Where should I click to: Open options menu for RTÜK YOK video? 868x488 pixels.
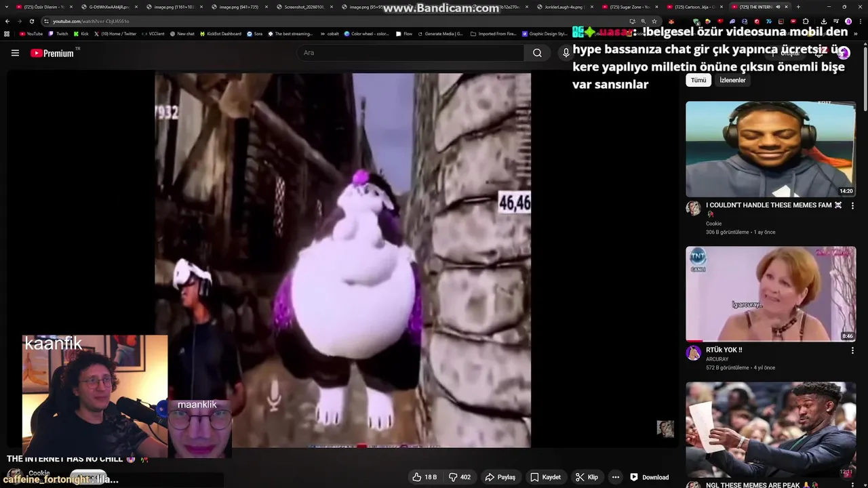[852, 350]
